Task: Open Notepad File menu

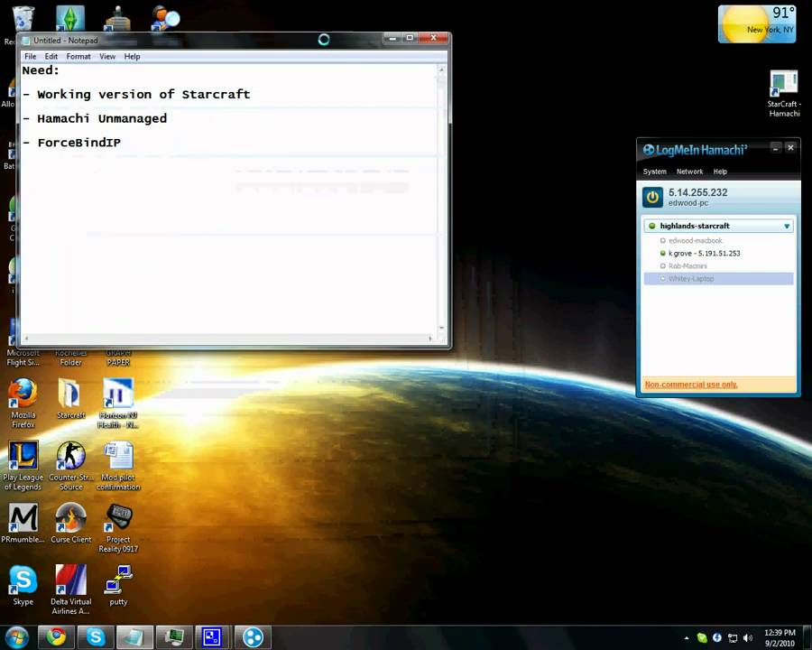Action: tap(31, 57)
